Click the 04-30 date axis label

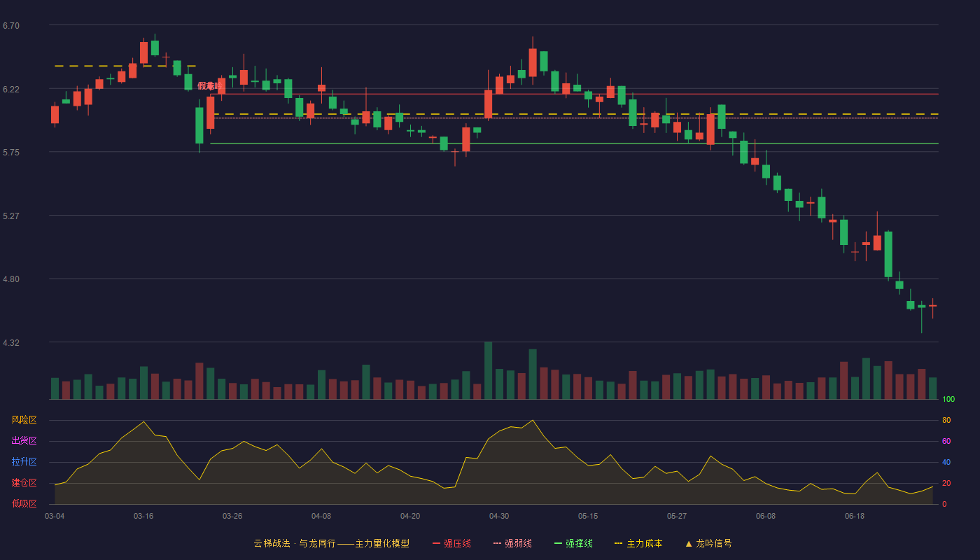[499, 516]
